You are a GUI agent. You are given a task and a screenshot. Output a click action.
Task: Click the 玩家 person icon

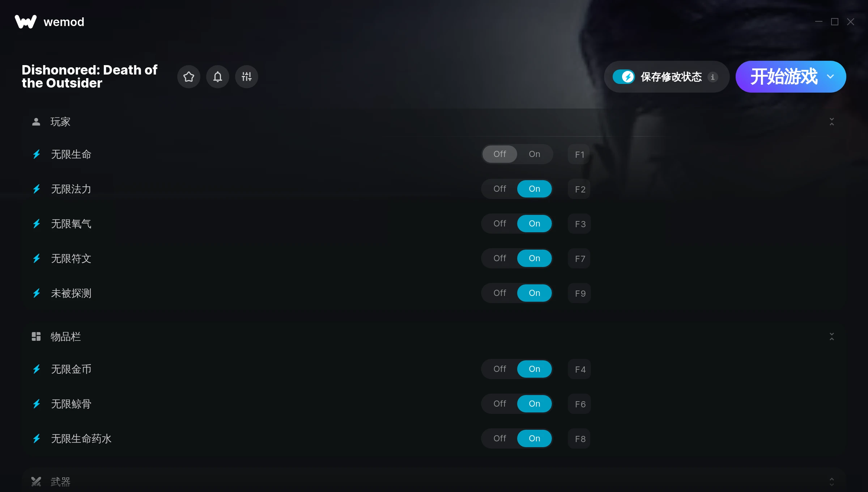click(x=36, y=122)
